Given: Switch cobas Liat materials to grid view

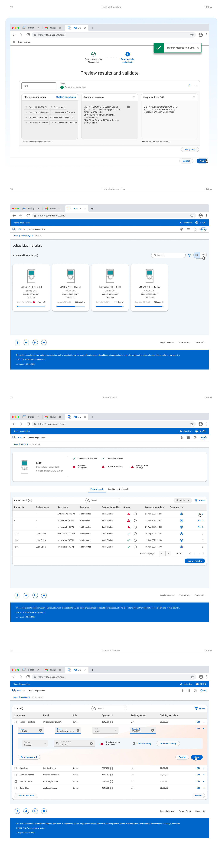Looking at the screenshot, I should (x=197, y=255).
